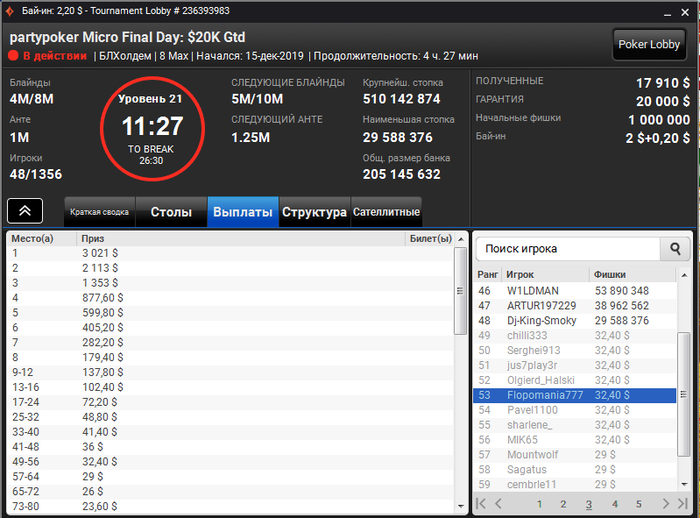Go to previous page of players
700x518 pixels.
click(499, 504)
